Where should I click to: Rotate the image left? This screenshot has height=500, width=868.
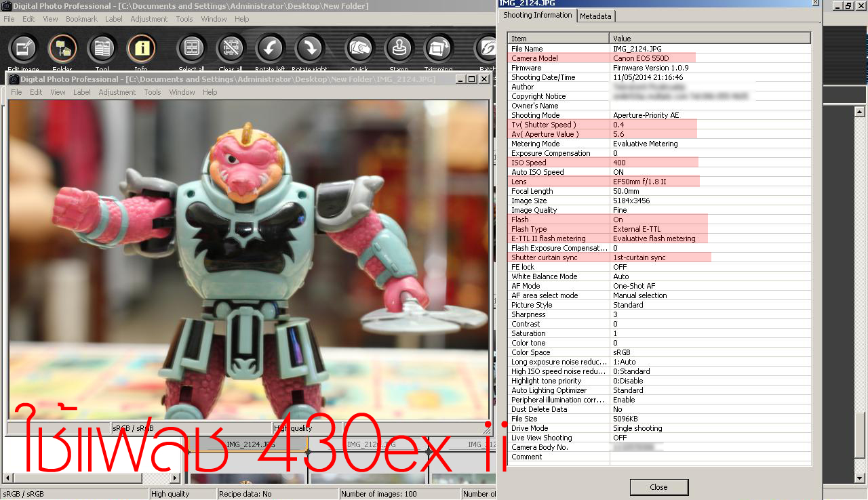coord(270,49)
